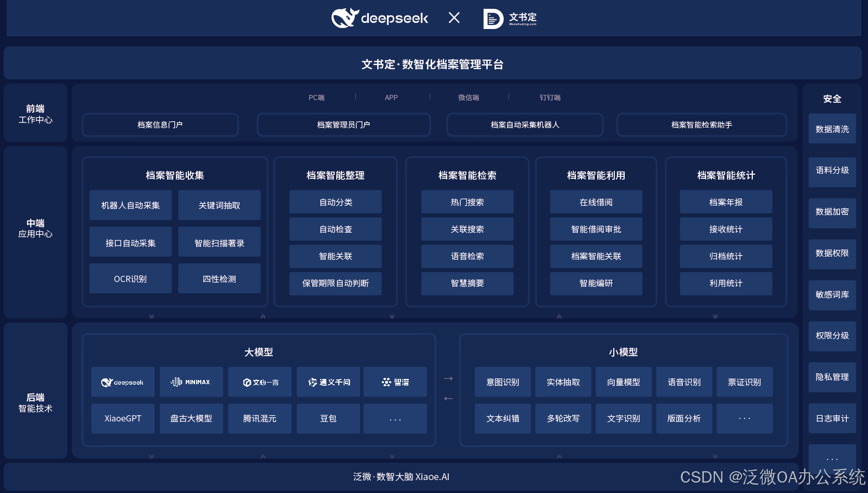Choose OCR识别
This screenshot has width=868, height=493.
(x=131, y=278)
